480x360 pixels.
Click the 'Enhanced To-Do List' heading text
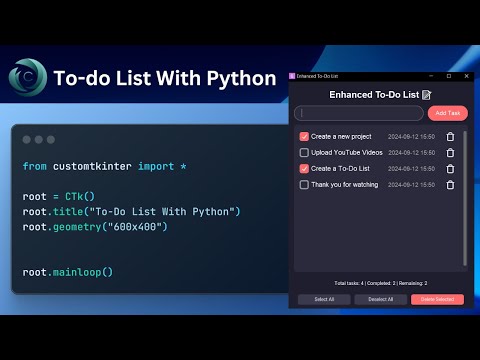pos(374,95)
